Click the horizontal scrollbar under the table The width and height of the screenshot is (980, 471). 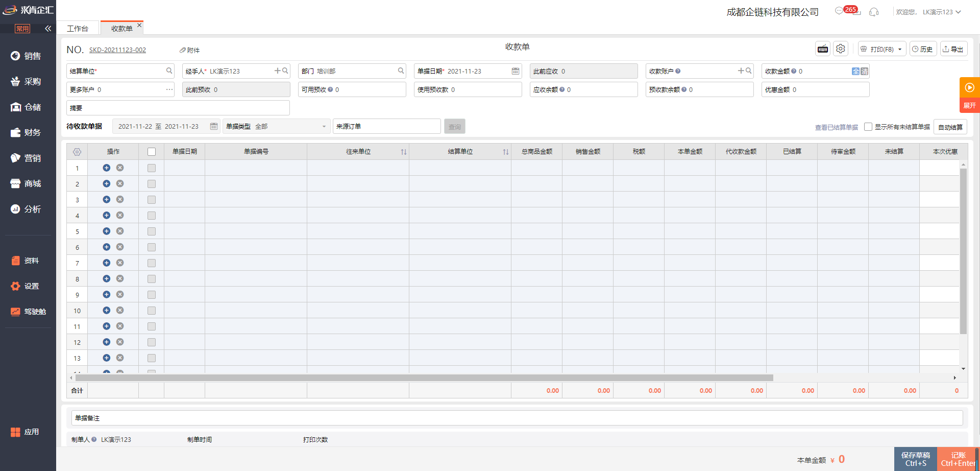pyautogui.click(x=424, y=378)
